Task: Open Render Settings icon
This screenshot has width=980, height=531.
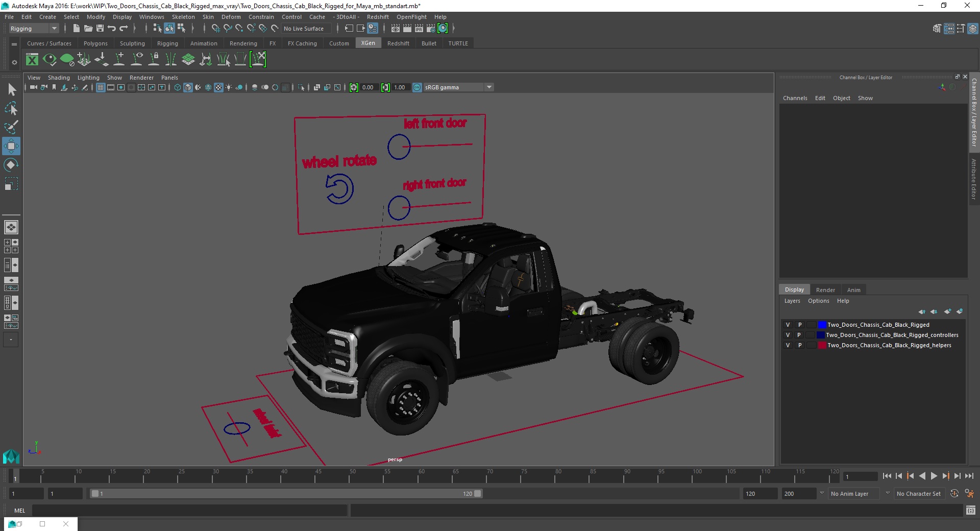Action: 431,29
